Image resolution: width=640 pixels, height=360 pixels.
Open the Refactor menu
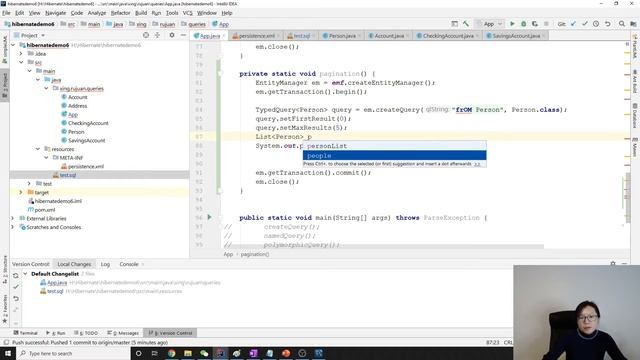pyautogui.click(x=120, y=13)
